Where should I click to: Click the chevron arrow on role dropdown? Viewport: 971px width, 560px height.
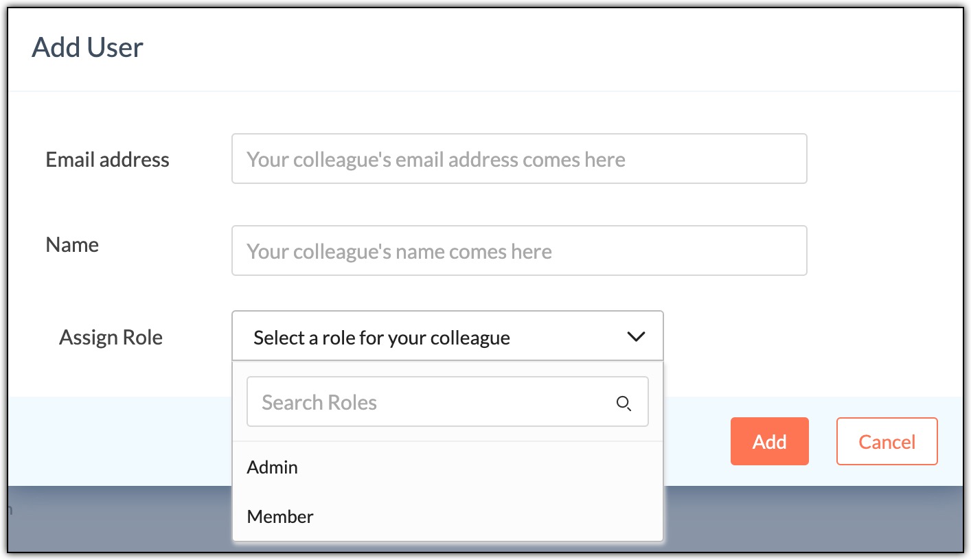tap(636, 337)
